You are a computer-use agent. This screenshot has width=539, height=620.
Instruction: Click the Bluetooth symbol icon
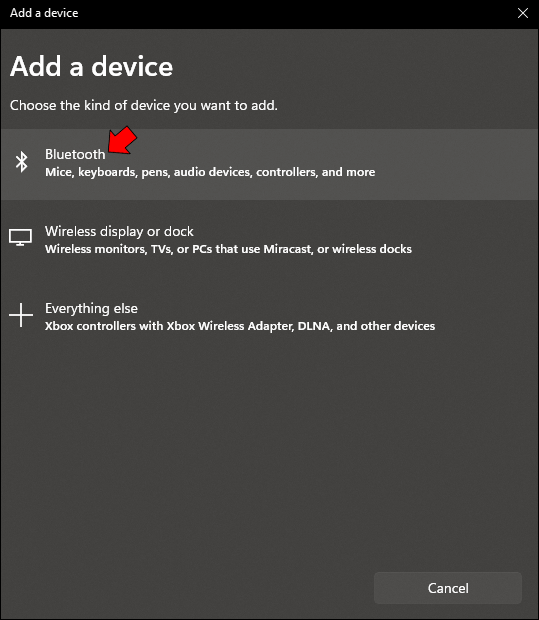coord(21,162)
